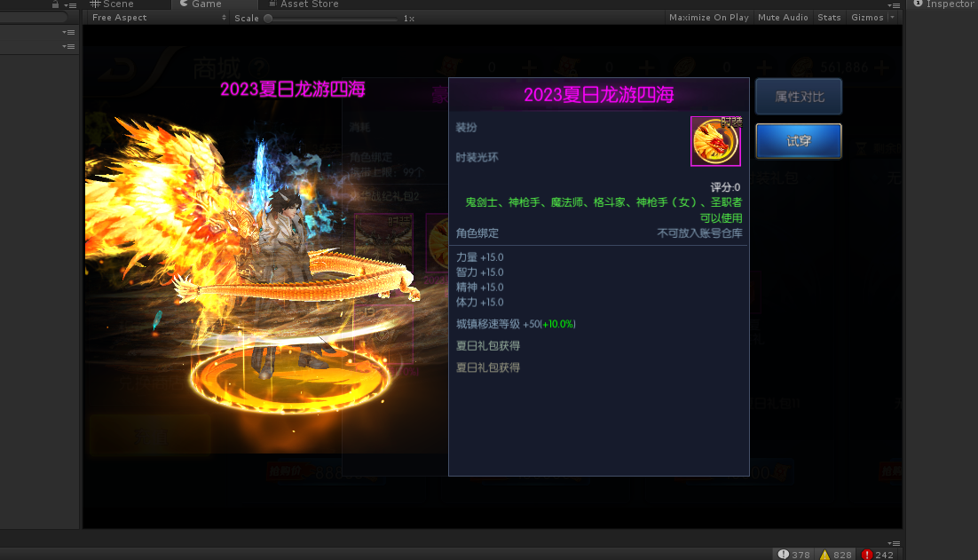This screenshot has height=560, width=978.
Task: Click the gold coin icon showing 561,886
Action: pos(801,67)
